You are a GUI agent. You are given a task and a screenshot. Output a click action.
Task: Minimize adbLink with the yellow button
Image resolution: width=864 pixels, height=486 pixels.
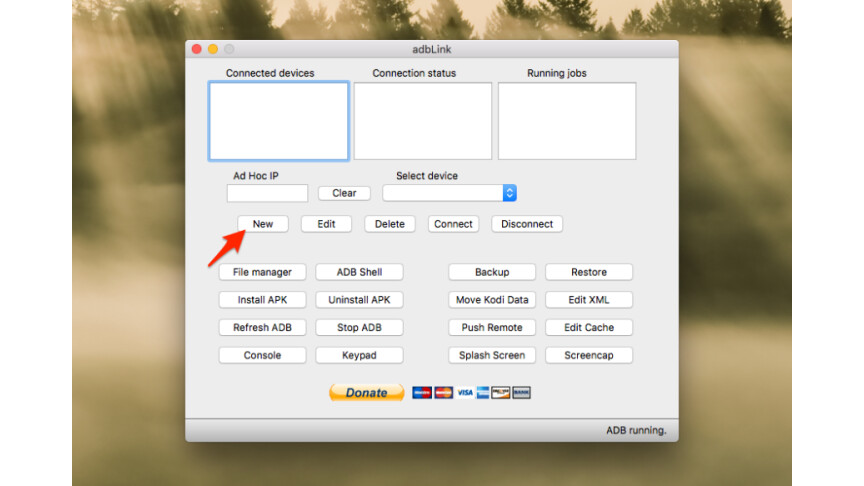pos(213,49)
